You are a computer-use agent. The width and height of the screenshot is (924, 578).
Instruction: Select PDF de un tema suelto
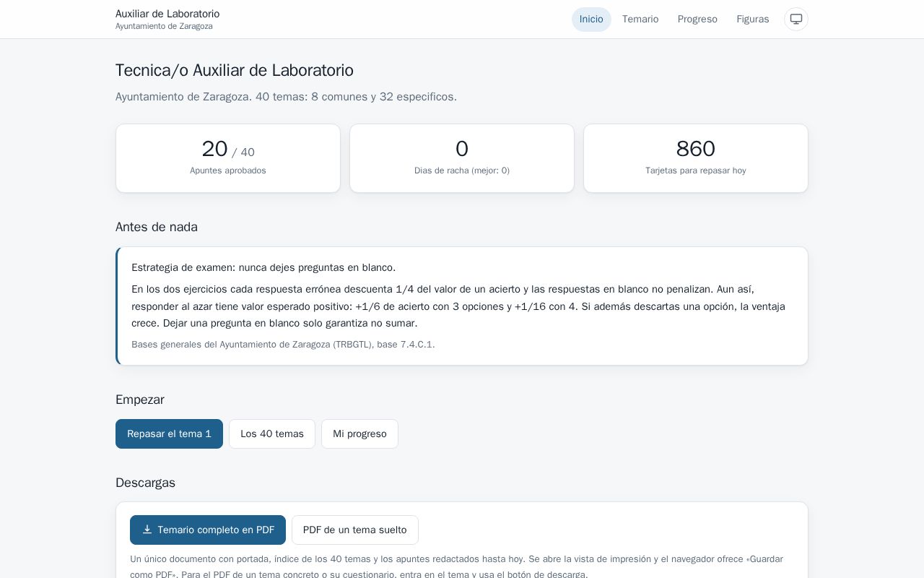(x=355, y=530)
